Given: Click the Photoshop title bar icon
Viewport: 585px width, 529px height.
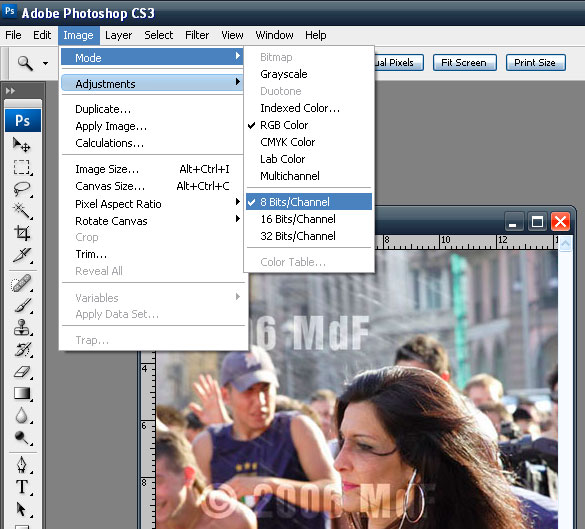Looking at the screenshot, I should (x=9, y=11).
